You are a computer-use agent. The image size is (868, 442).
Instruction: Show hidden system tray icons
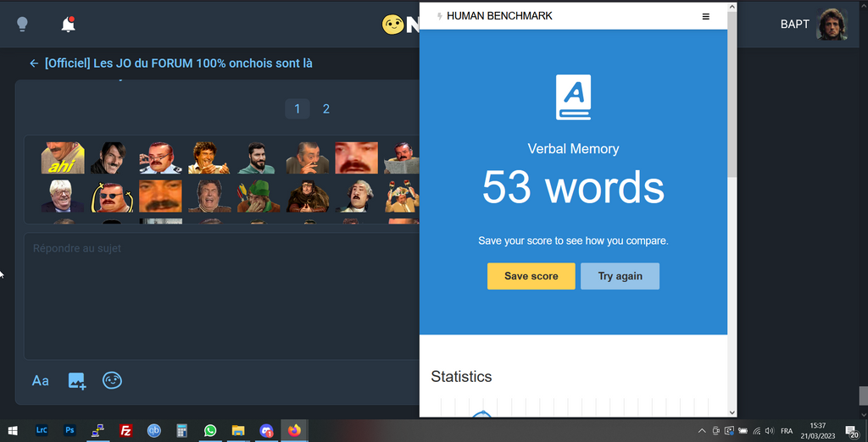click(x=701, y=431)
